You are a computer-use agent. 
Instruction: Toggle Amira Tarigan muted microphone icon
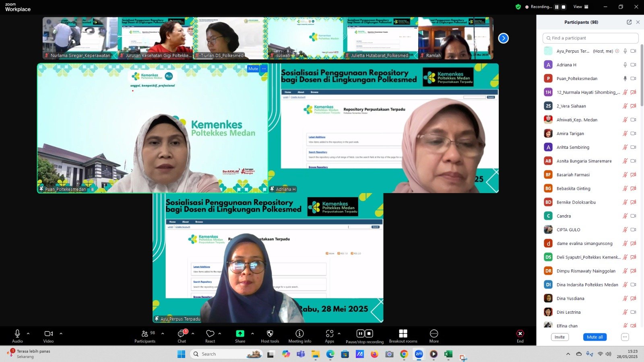pos(625,134)
